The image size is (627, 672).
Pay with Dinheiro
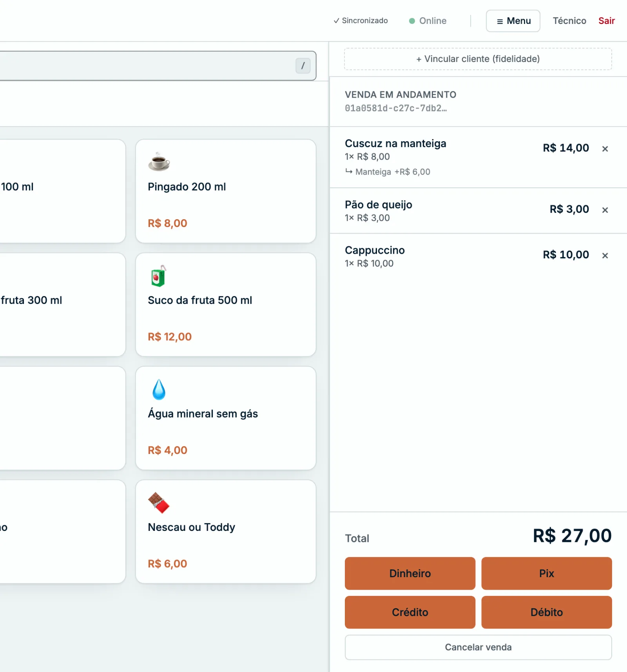point(410,573)
